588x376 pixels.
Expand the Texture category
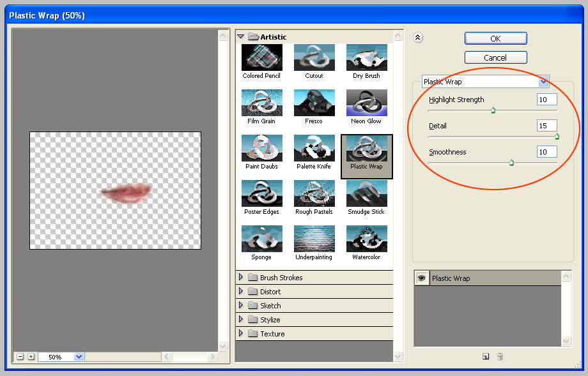[x=241, y=333]
